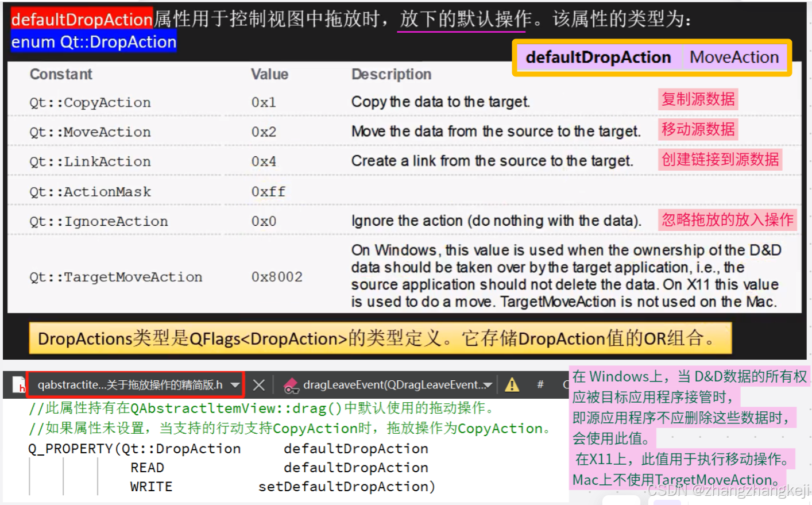Image resolution: width=812 pixels, height=505 pixels.
Task: Click the red-highlighted defaultDropAction title text
Action: click(82, 19)
